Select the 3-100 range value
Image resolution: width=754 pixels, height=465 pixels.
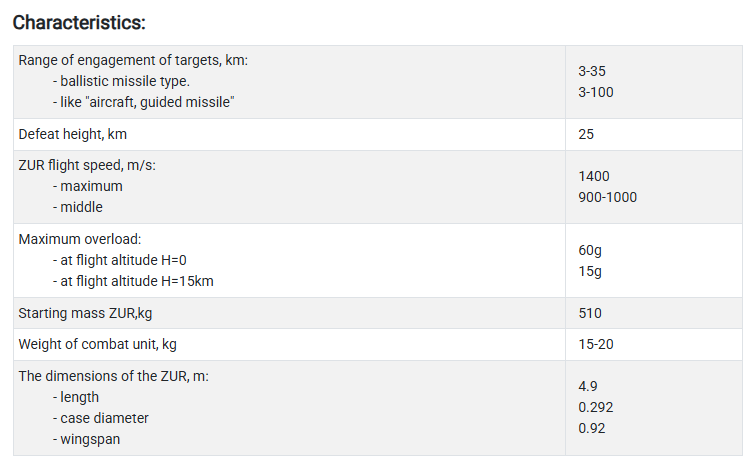(596, 93)
